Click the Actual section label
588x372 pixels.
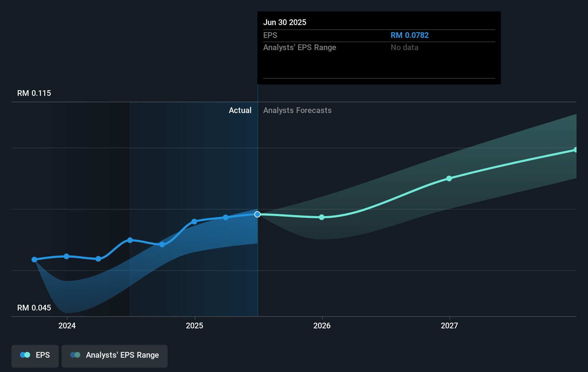240,110
